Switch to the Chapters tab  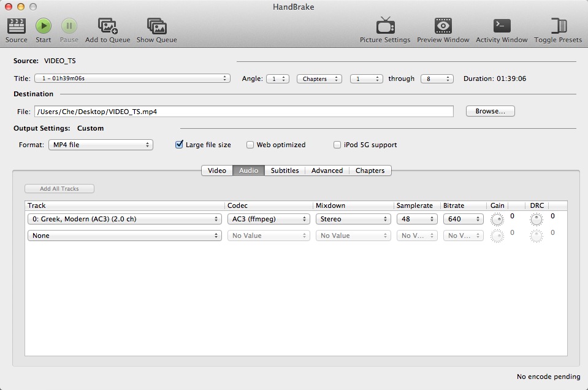(370, 170)
